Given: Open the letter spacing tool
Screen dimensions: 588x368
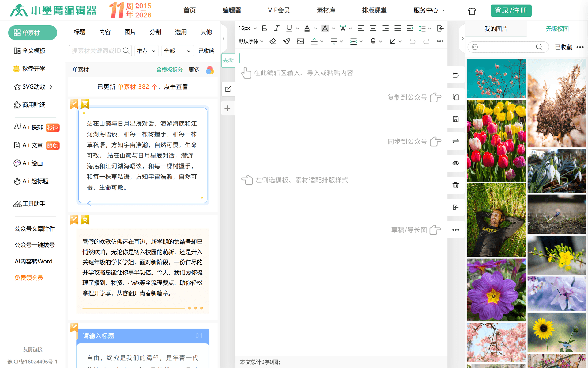Looking at the screenshot, I should coord(343,29).
